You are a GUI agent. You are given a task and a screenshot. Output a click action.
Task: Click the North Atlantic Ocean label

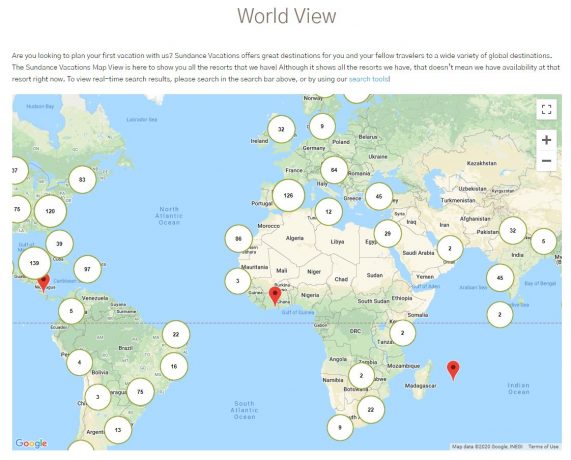[169, 216]
